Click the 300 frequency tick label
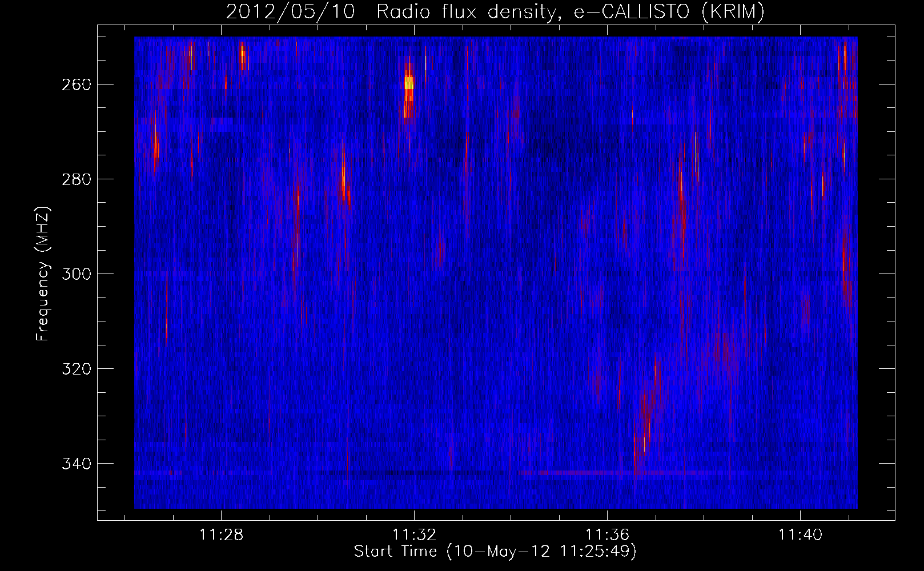The height and width of the screenshot is (571, 924). tap(77, 274)
